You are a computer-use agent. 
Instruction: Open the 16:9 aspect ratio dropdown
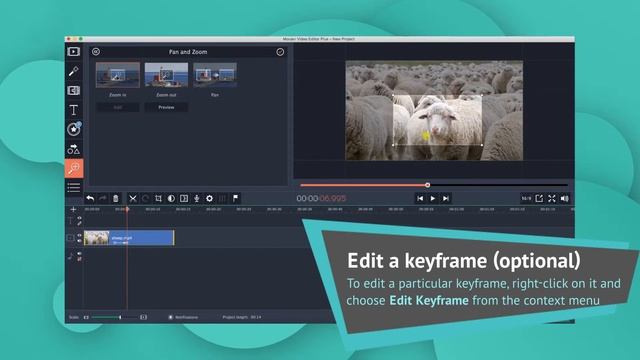526,198
